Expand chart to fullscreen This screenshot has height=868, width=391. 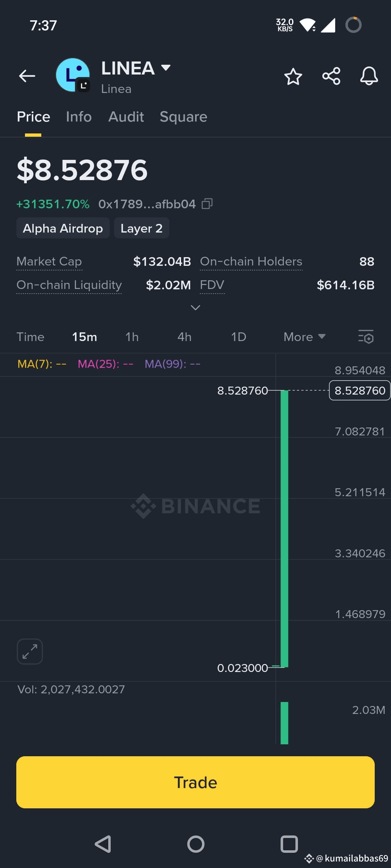30,652
